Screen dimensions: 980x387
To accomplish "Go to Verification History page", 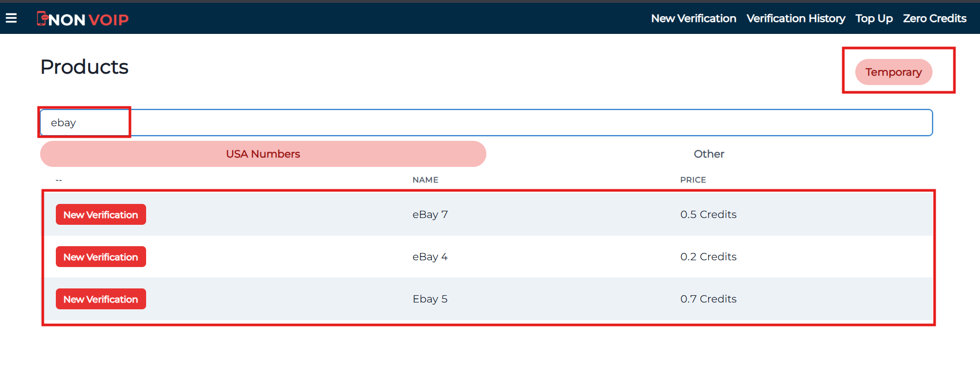I will [x=796, y=18].
